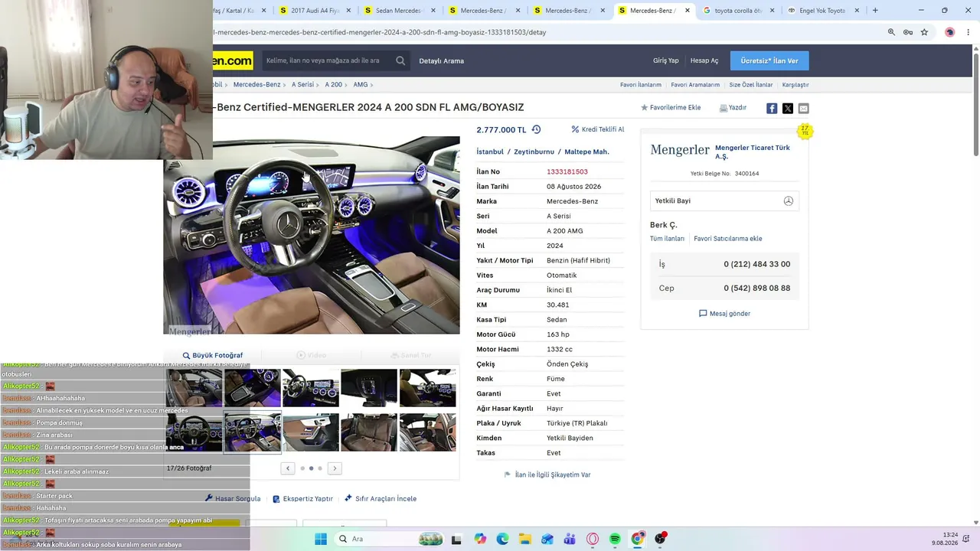The width and height of the screenshot is (980, 551).
Task: Open the Hasar Sorgula link
Action: 233,499
